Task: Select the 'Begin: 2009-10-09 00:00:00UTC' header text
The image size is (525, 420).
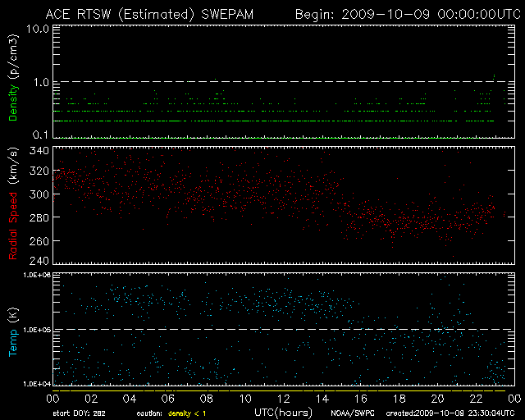Action: 408,15
